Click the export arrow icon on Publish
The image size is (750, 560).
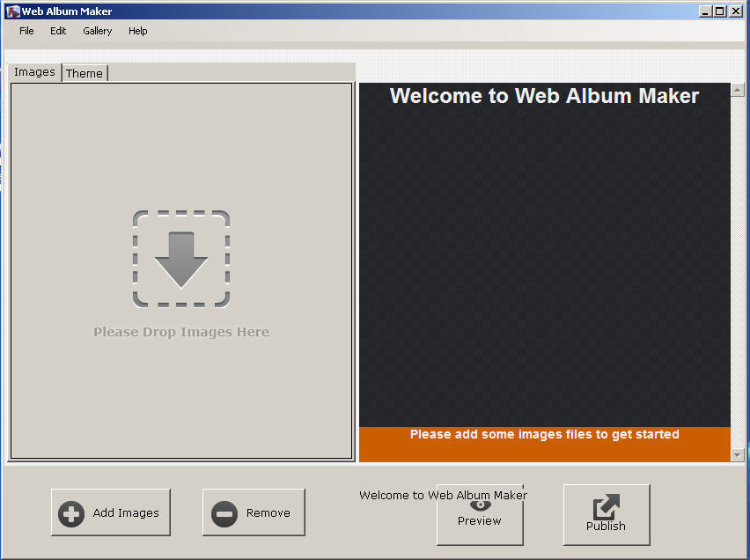pyautogui.click(x=605, y=507)
